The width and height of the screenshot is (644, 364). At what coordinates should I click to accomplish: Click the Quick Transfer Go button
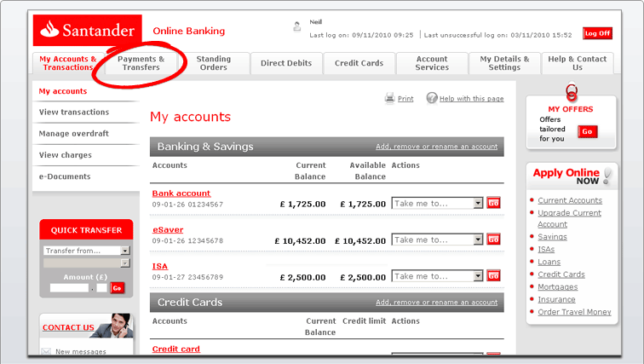pos(117,288)
